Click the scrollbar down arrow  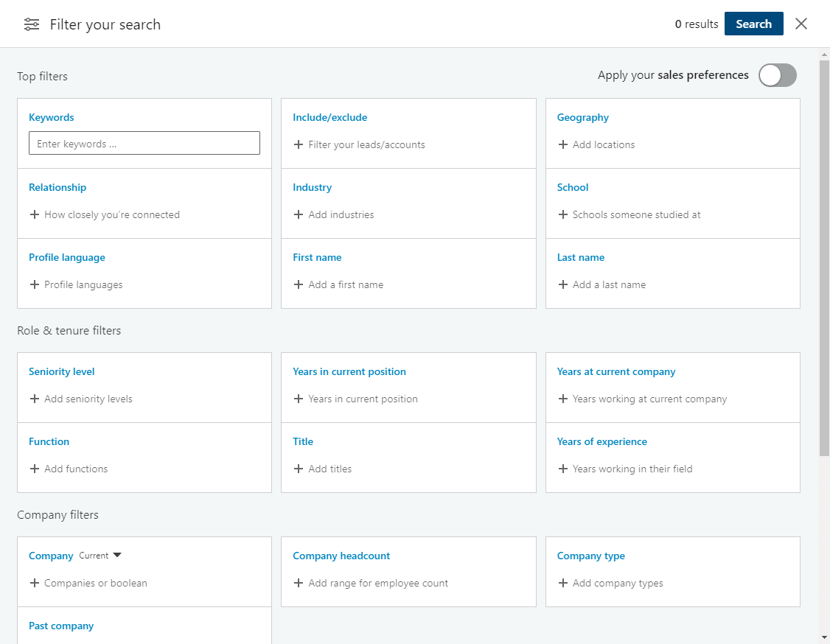pos(824,637)
